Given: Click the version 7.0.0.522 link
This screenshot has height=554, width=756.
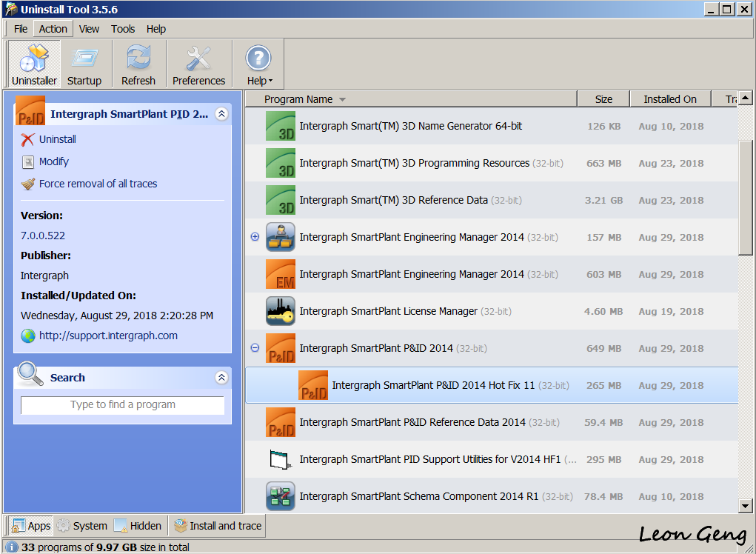Looking at the screenshot, I should [42, 236].
